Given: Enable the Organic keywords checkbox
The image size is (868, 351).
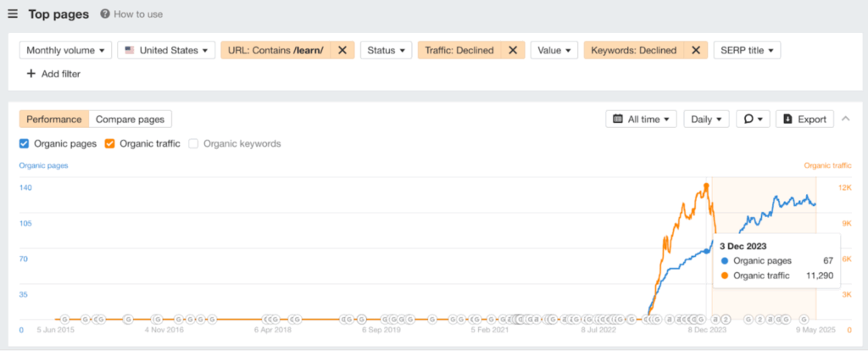Looking at the screenshot, I should point(194,143).
